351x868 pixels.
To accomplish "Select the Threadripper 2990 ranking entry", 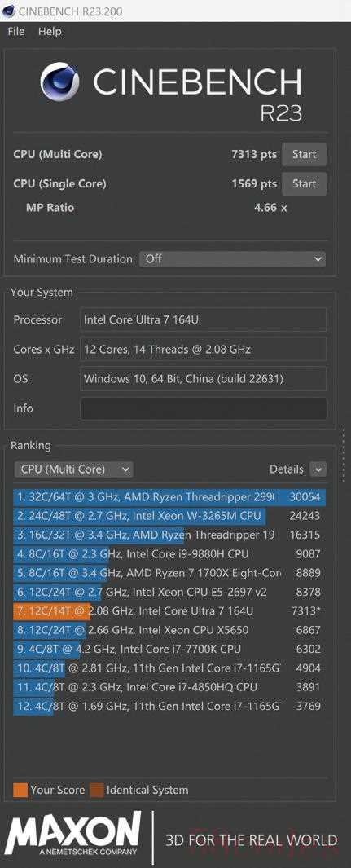I will 169,497.
